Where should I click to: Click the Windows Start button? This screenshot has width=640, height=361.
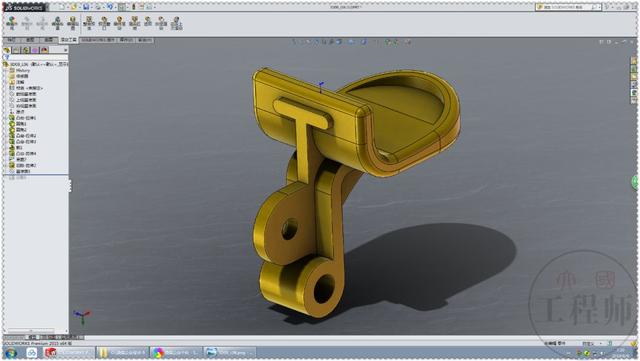pos(11,352)
